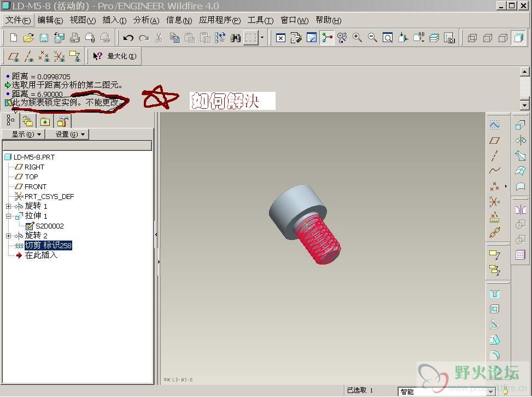Toggle annotation element display
Viewport: 532px width, 398px height.
(x=74, y=56)
